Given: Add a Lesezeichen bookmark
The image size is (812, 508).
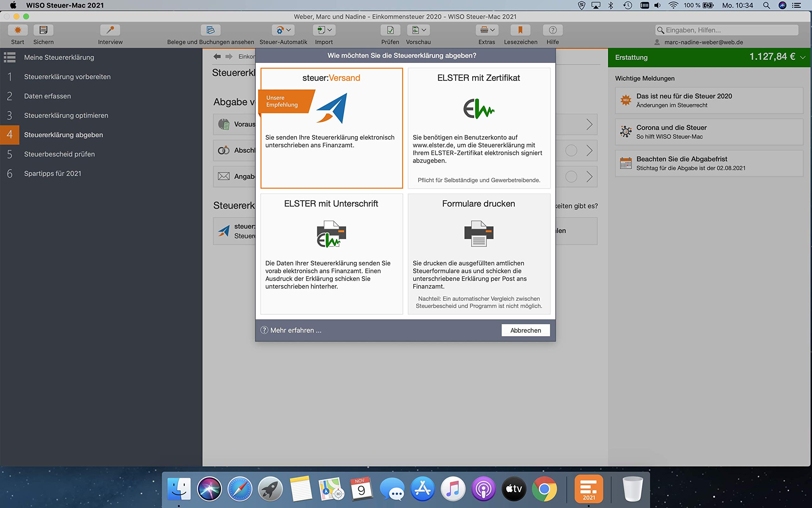Looking at the screenshot, I should 521,30.
